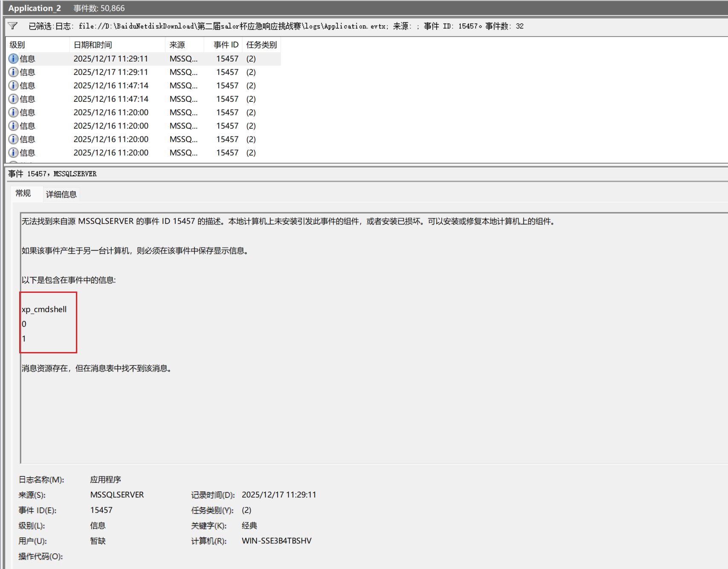
Task: Sort by 来源 column header
Action: pyautogui.click(x=184, y=45)
